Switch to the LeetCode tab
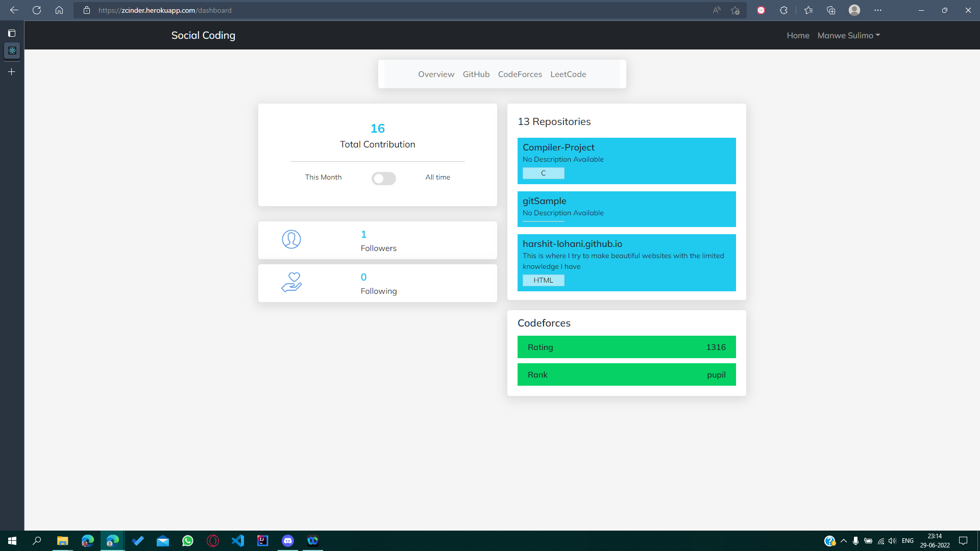This screenshot has height=551, width=980. pos(568,74)
